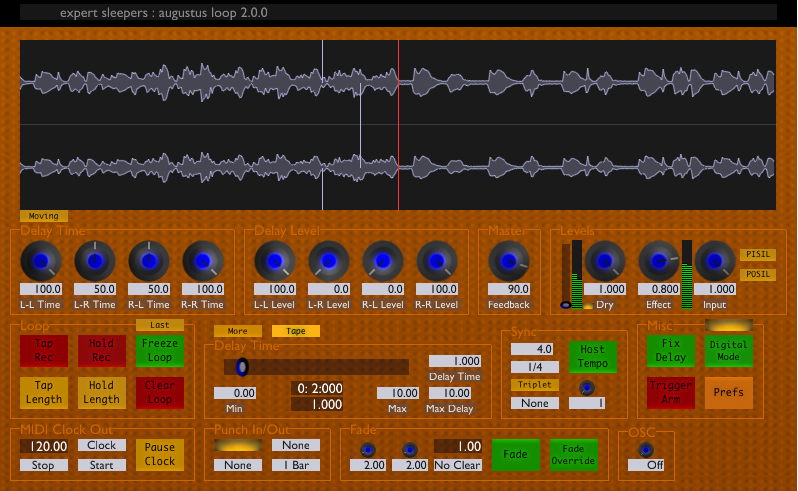798x491 pixels.
Task: Click the R-L Level knob
Action: [x=383, y=261]
